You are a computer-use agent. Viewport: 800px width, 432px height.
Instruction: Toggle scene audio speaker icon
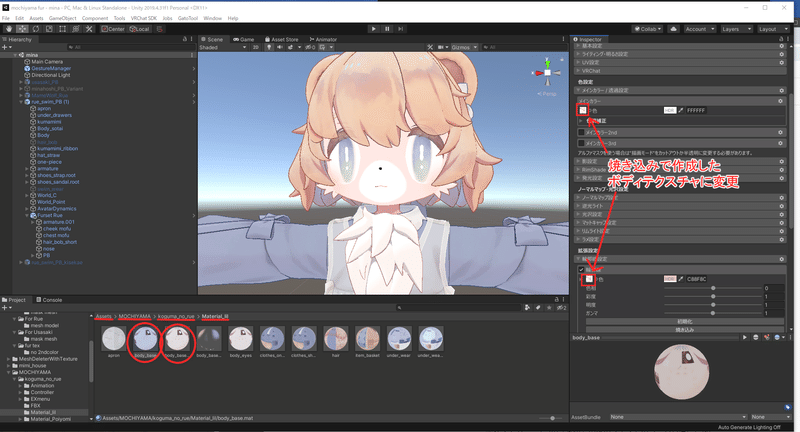(280, 47)
